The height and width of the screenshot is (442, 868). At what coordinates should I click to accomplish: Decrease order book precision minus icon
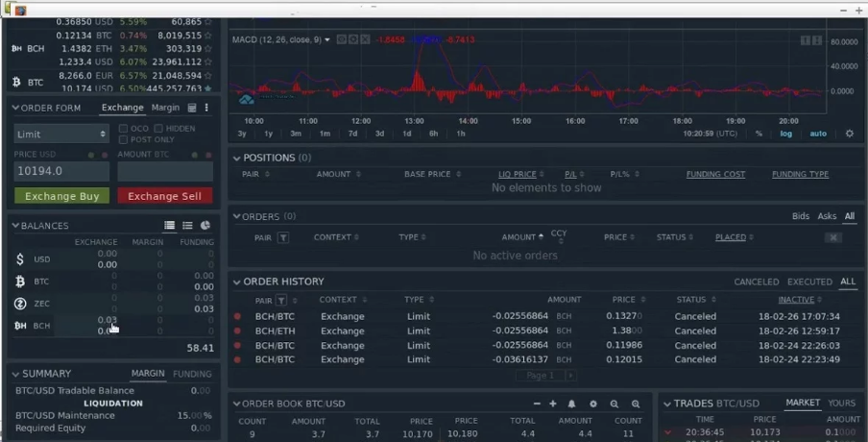point(537,404)
